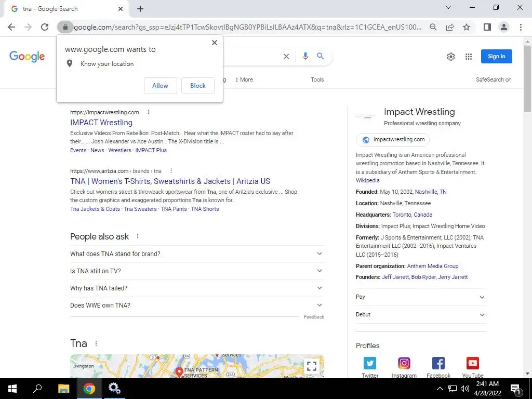
Task: Open the YouTube profile icon
Action: click(473, 363)
